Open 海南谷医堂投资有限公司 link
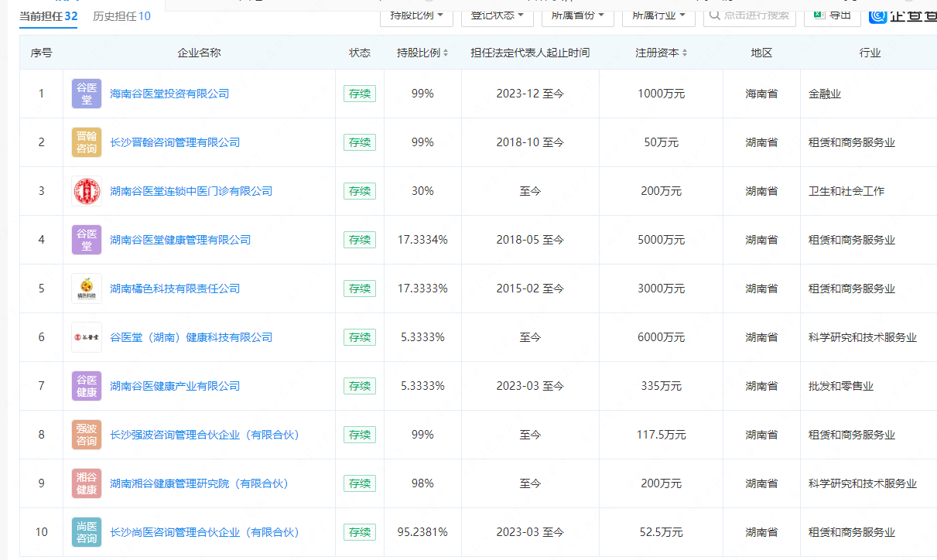This screenshot has height=560, width=937. [169, 94]
